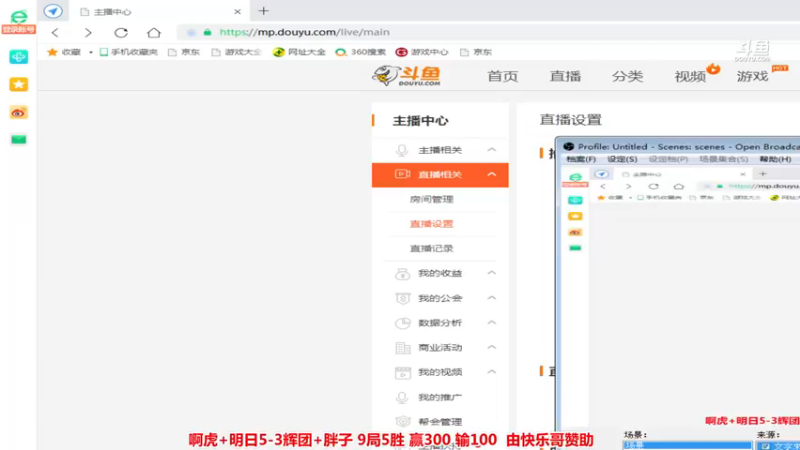The width and height of the screenshot is (800, 450).
Task: Collapse the 主播相关 section chevron
Action: (x=491, y=149)
